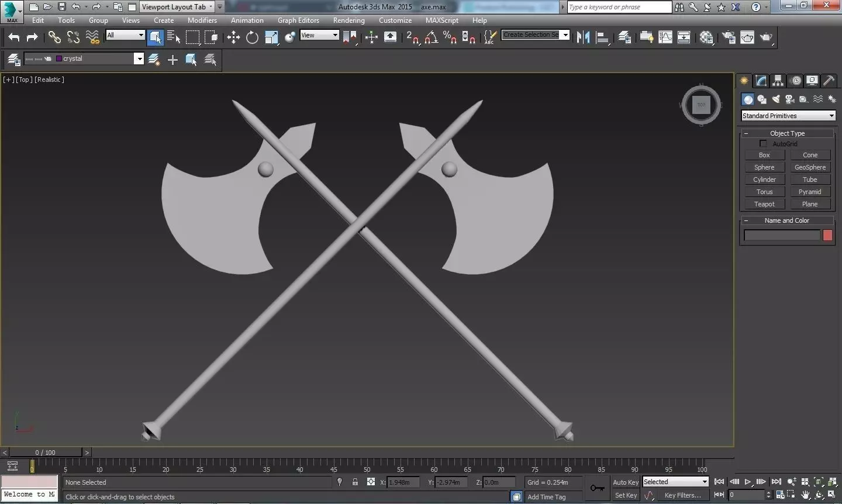Expand the crystal layer dropdown
Image resolution: width=842 pixels, height=504 pixels.
[x=139, y=58]
